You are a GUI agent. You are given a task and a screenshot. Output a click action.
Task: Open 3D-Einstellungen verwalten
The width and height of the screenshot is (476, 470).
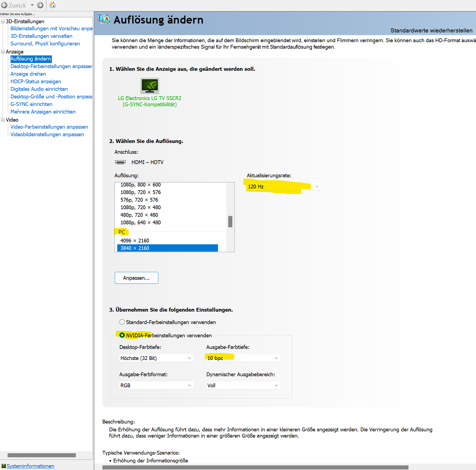(41, 36)
